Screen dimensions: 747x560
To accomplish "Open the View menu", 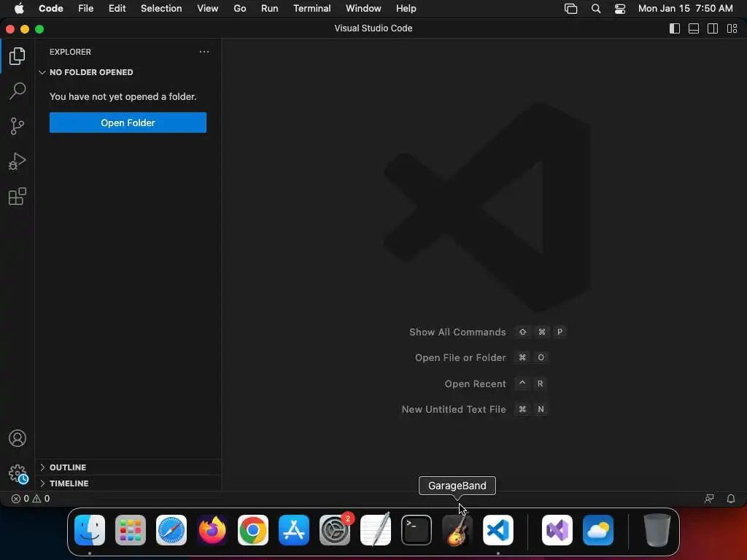I will tap(208, 9).
